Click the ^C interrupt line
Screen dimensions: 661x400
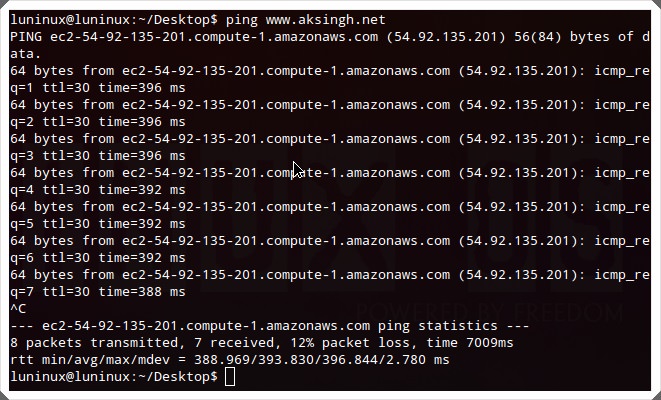coord(18,309)
